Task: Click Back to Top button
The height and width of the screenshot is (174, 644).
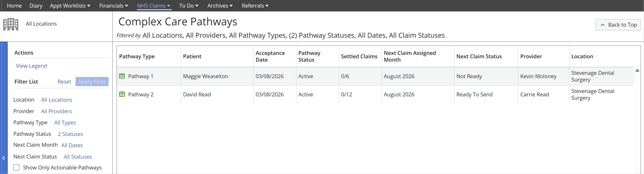Action: (618, 25)
